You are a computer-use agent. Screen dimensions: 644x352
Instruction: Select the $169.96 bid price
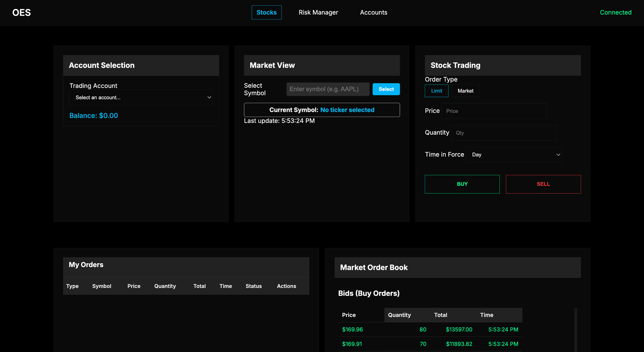coord(352,329)
